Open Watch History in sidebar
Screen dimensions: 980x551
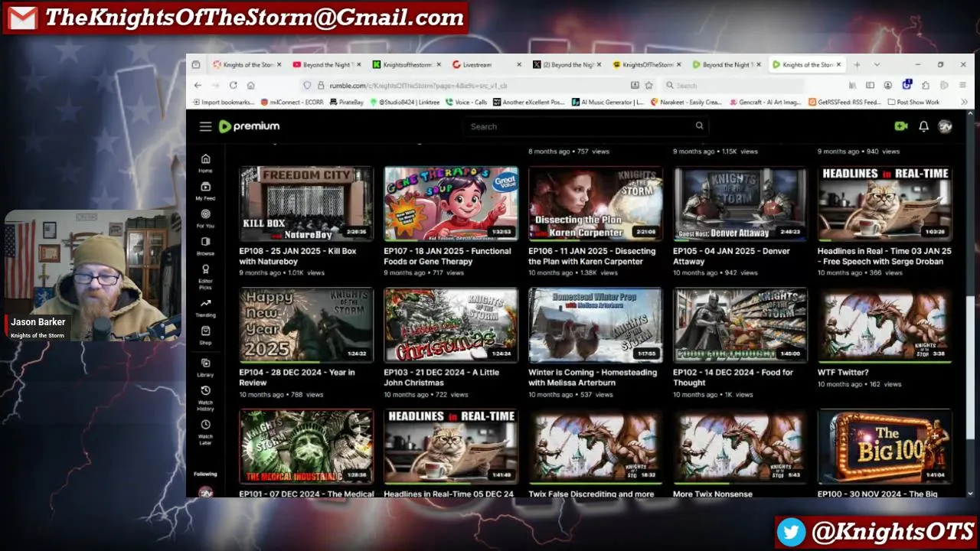pyautogui.click(x=205, y=398)
